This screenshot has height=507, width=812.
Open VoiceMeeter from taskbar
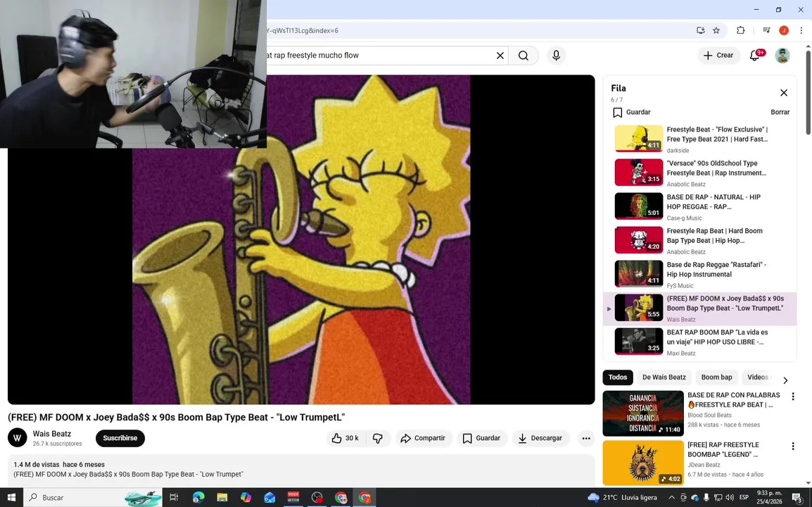293,498
